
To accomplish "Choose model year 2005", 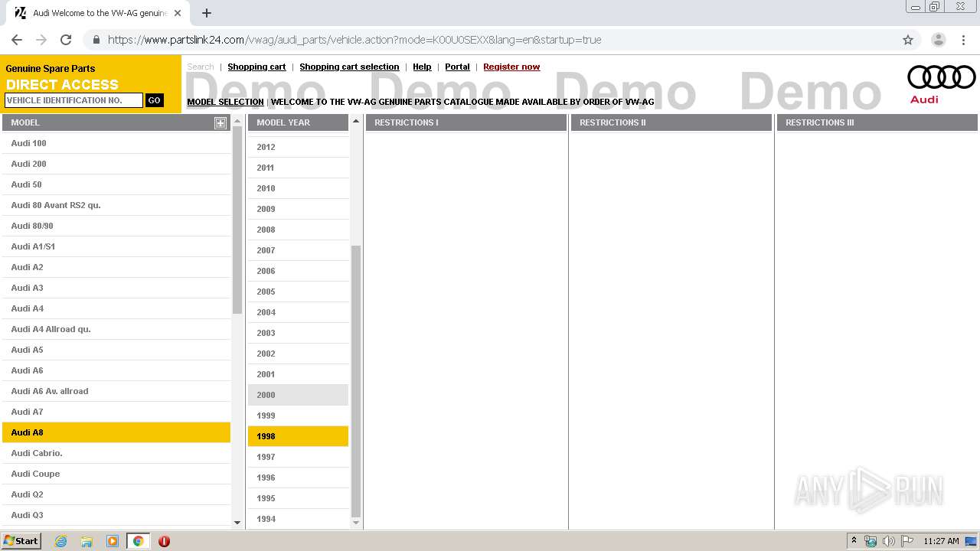I will pyautogui.click(x=299, y=292).
